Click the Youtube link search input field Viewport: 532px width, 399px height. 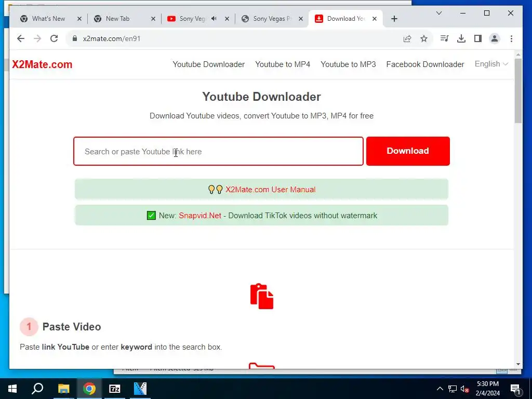pyautogui.click(x=219, y=151)
